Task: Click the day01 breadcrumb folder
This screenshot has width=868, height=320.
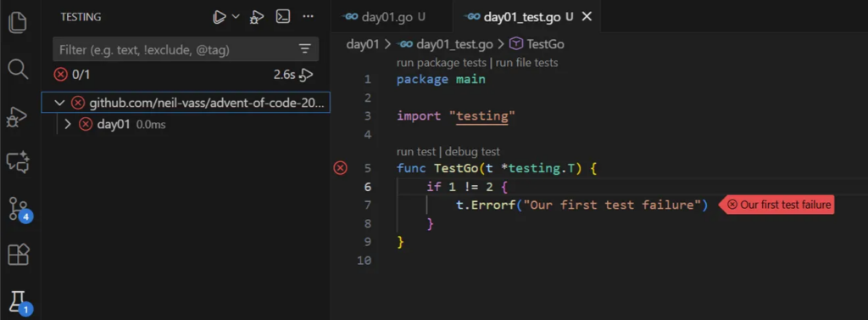Action: [x=362, y=44]
